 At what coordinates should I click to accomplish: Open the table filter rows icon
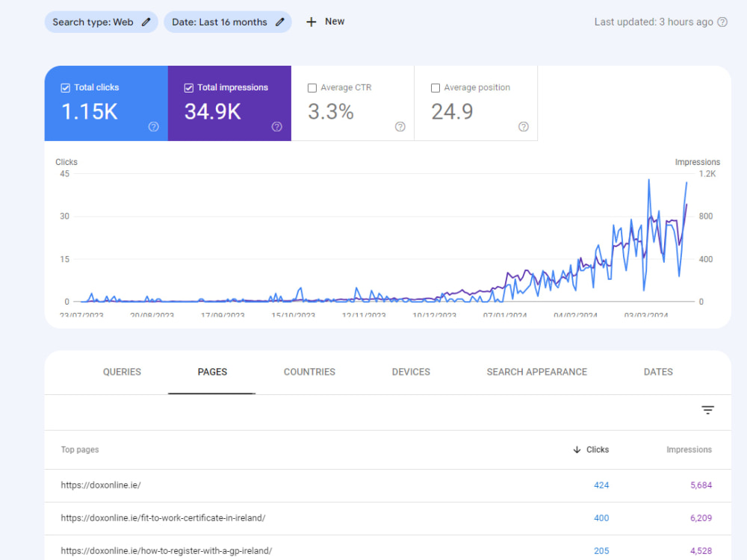point(707,410)
